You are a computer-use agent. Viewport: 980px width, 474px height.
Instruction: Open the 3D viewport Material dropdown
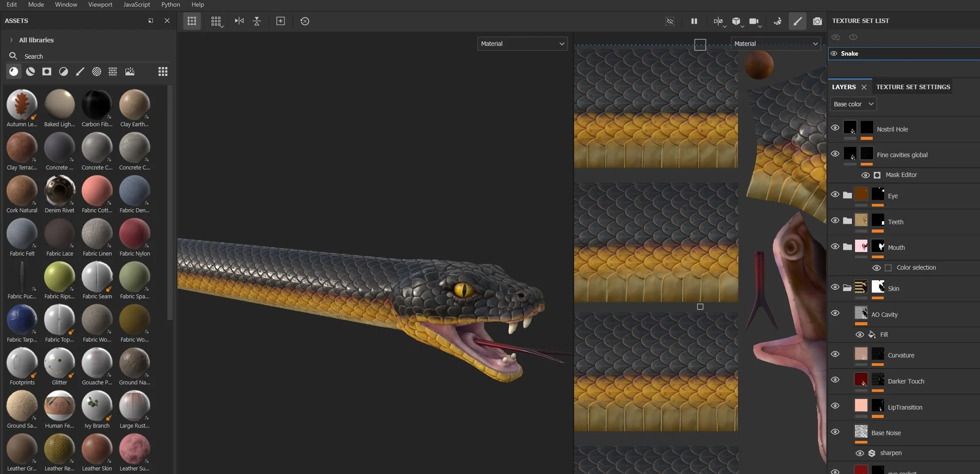(x=522, y=44)
